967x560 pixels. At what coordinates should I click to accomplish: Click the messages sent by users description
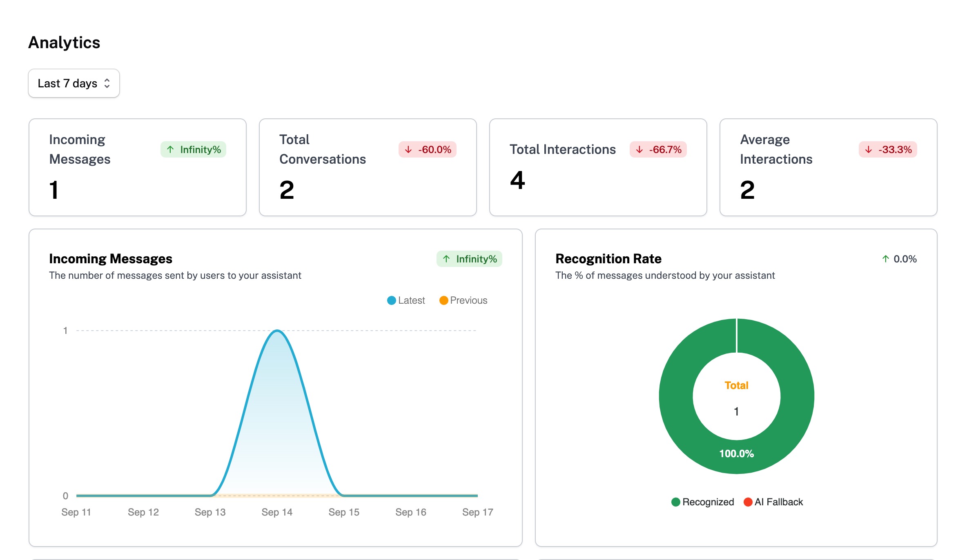175,276
